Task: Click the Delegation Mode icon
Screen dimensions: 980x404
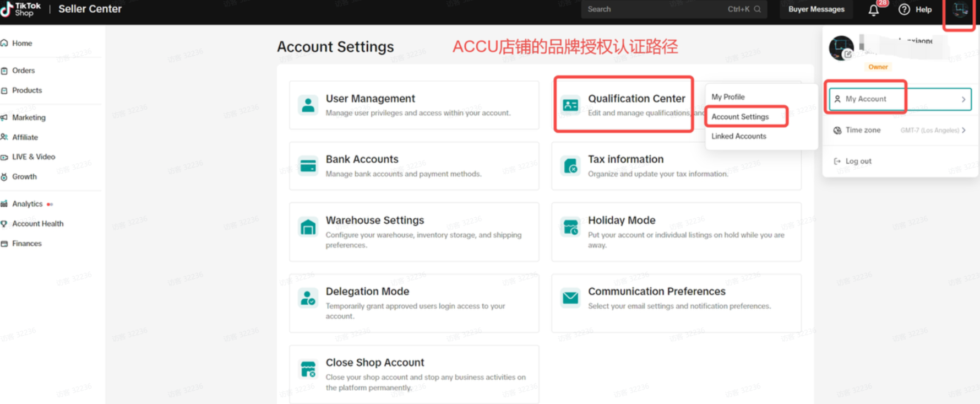Action: [308, 298]
